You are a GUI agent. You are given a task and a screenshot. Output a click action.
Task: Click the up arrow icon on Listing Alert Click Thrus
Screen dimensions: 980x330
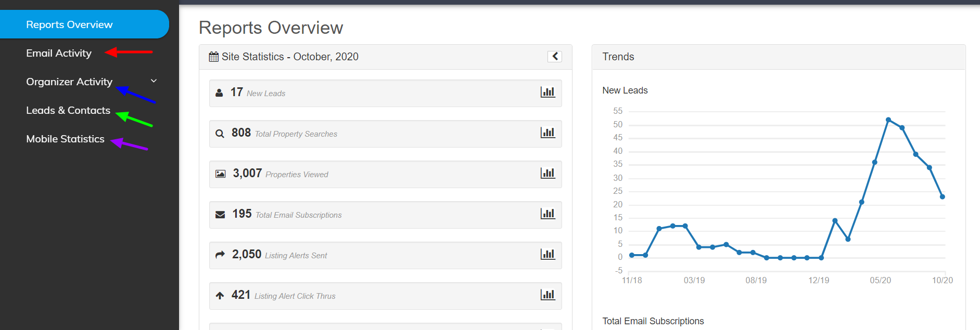[220, 295]
